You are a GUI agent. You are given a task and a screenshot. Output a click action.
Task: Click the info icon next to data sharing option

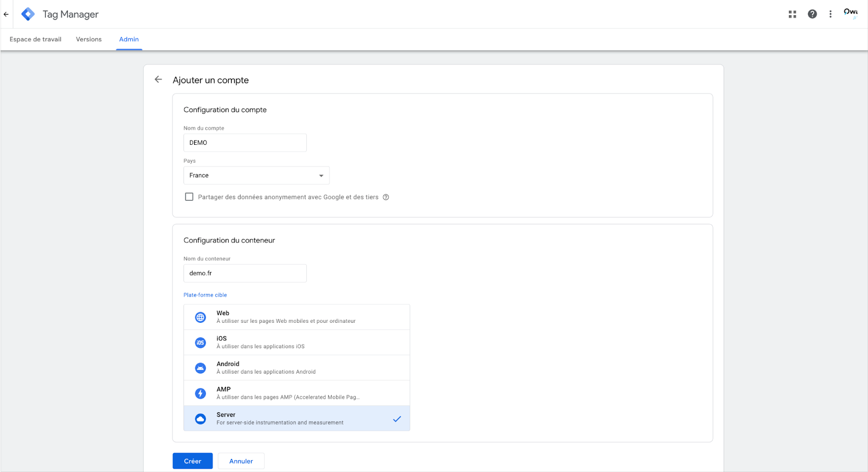click(x=386, y=197)
